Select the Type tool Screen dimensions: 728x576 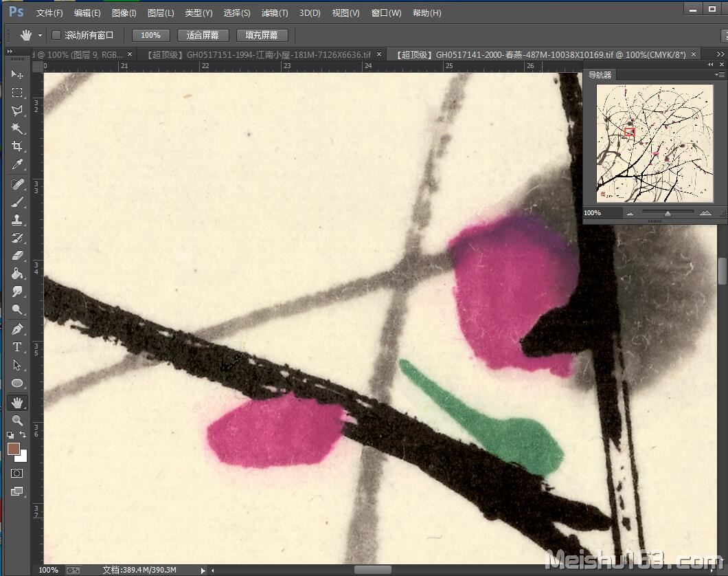click(17, 347)
